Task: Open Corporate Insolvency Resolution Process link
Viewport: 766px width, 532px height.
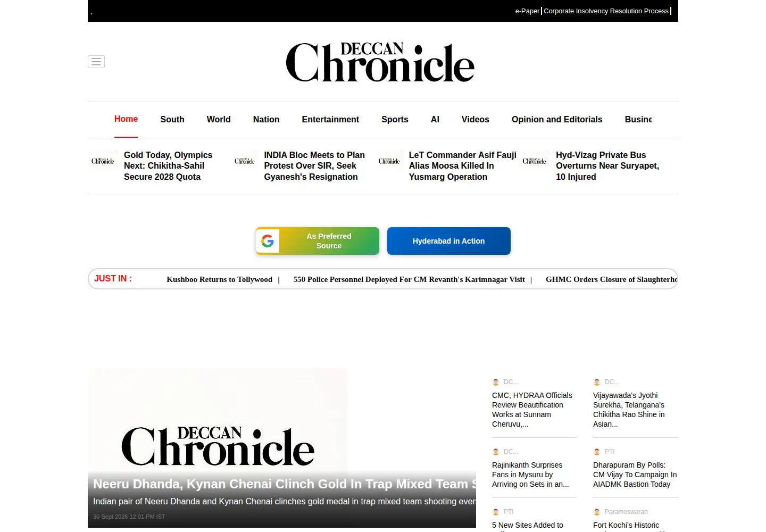Action: pyautogui.click(x=606, y=11)
